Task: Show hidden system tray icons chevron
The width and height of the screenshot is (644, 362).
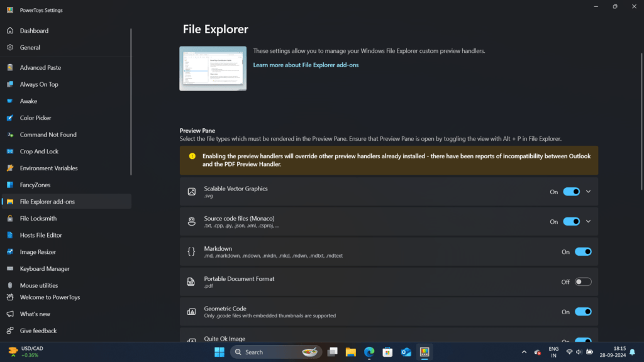Action: [524, 352]
